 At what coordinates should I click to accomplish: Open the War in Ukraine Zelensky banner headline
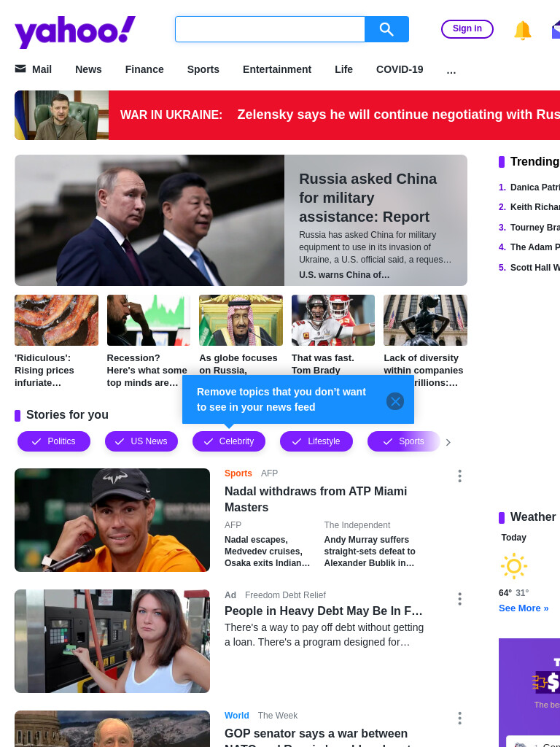click(x=398, y=115)
